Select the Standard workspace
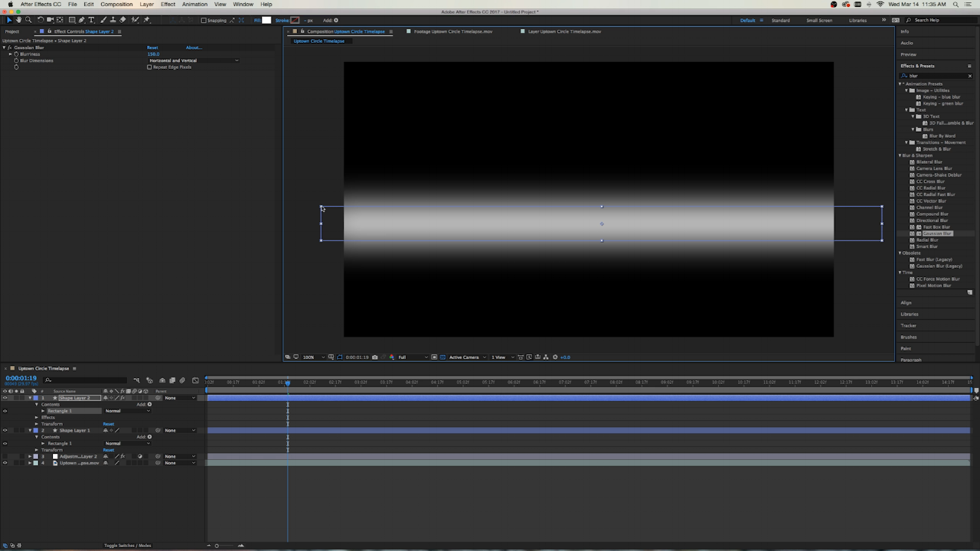 [780, 20]
